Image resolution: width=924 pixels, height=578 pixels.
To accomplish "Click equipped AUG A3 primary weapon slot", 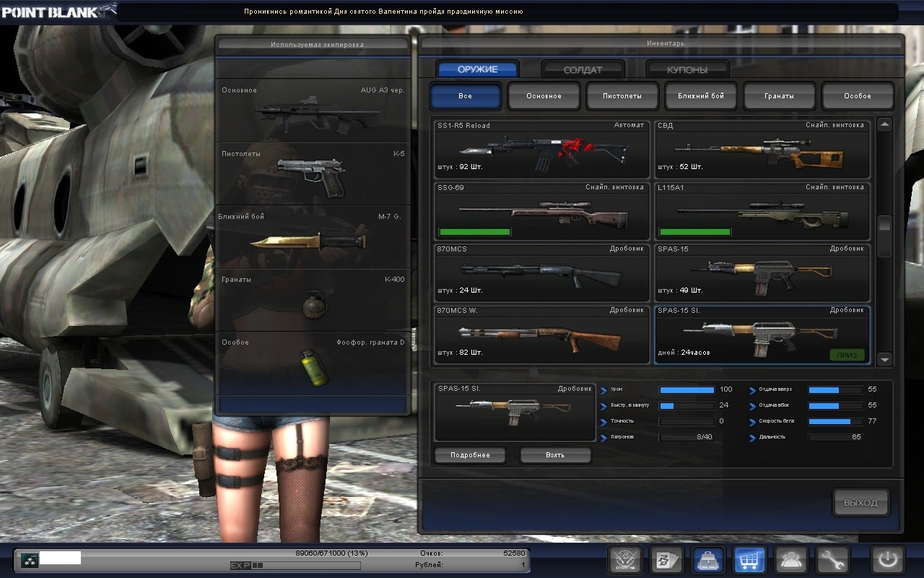I will (x=313, y=111).
